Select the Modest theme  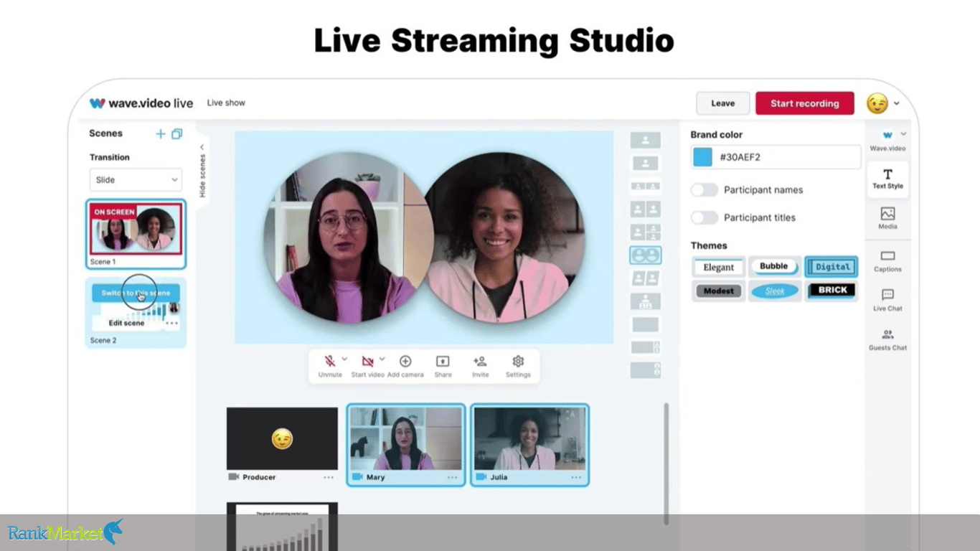[x=719, y=291]
